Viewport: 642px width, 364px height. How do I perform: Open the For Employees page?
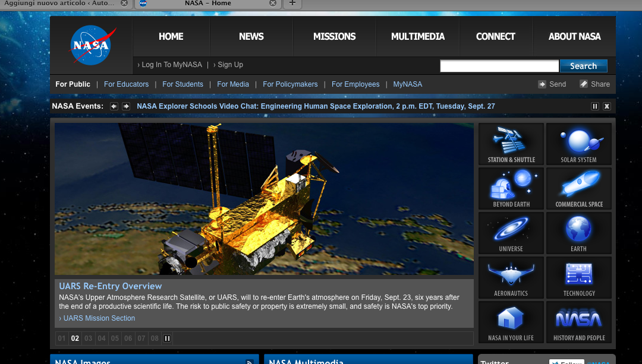(355, 84)
